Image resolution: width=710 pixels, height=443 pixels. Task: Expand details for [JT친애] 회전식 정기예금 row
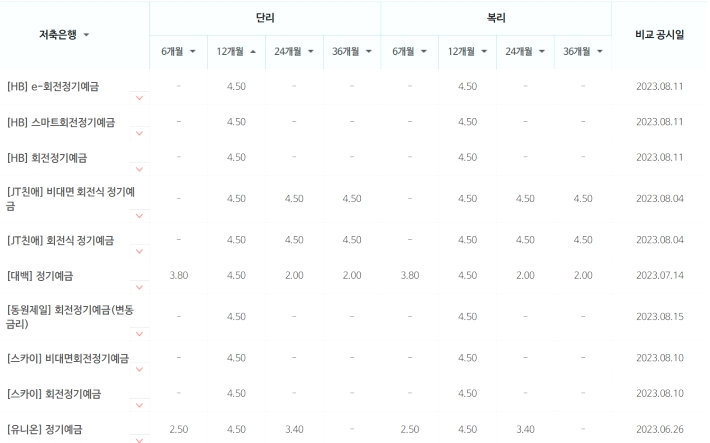pos(139,251)
